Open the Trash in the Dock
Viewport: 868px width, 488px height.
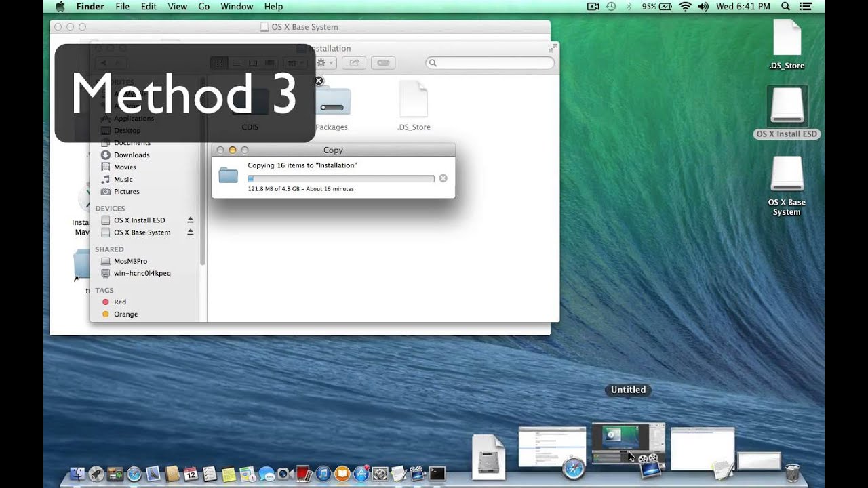pyautogui.click(x=792, y=472)
